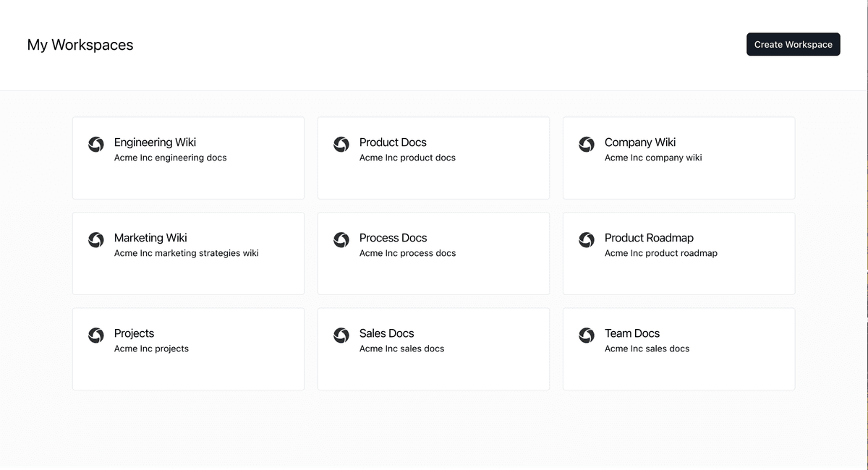Open the Process Docs title
The image size is (868, 470).
click(x=393, y=238)
